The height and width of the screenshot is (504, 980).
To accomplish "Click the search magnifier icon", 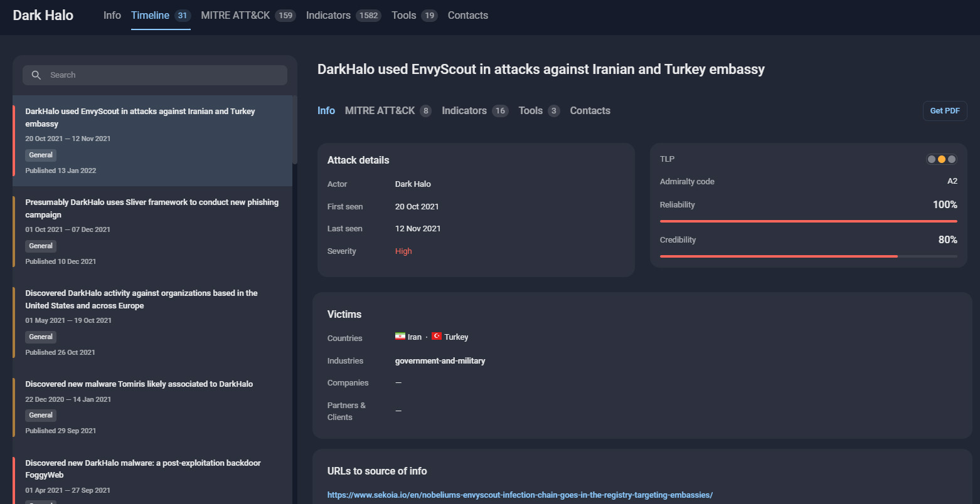I will [x=36, y=75].
